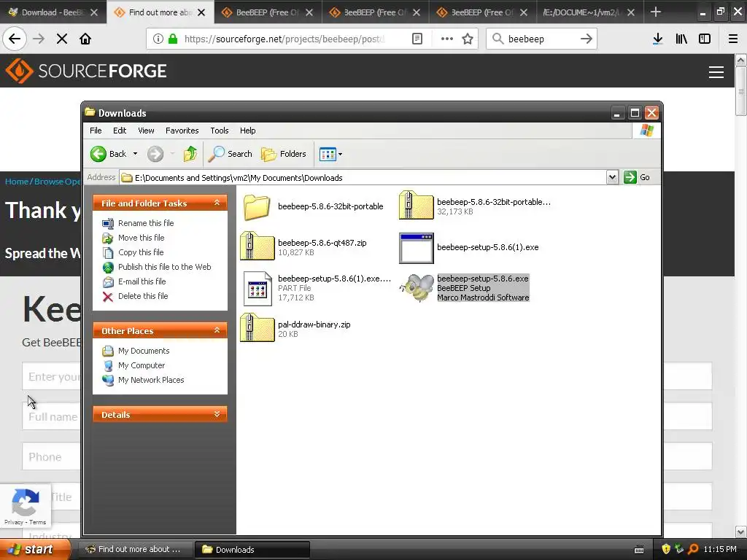Open the Edit menu

point(120,131)
